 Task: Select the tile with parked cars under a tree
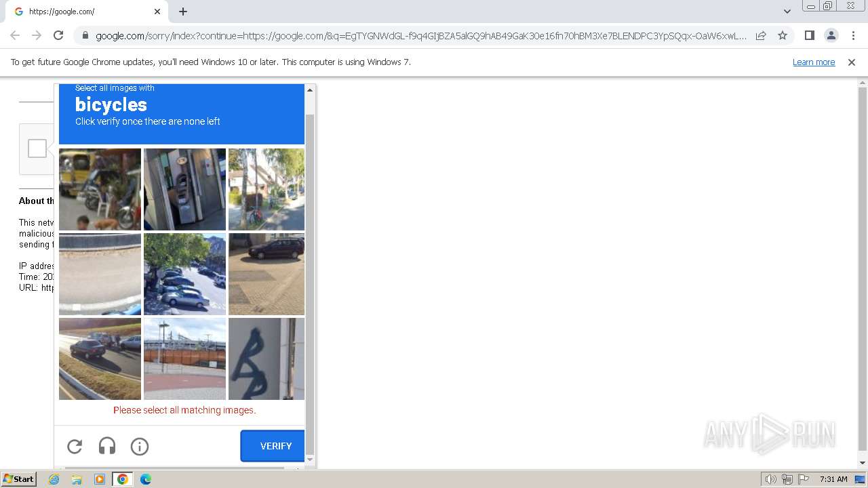(184, 274)
